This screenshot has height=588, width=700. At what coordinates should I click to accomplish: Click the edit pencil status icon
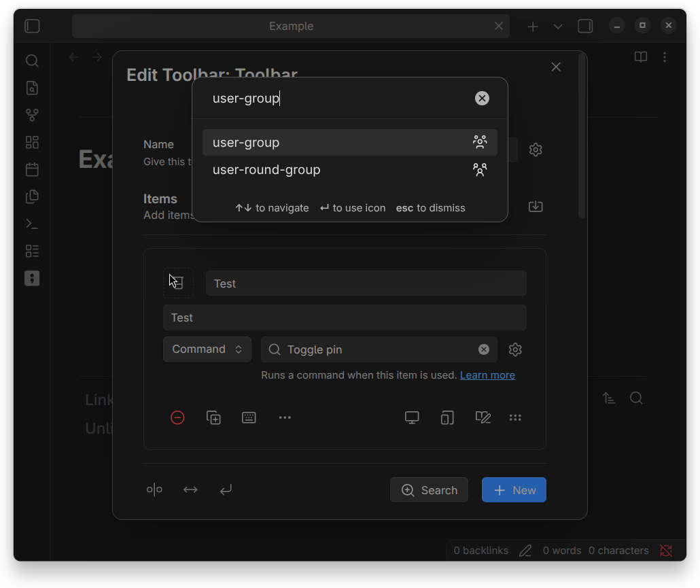(525, 551)
